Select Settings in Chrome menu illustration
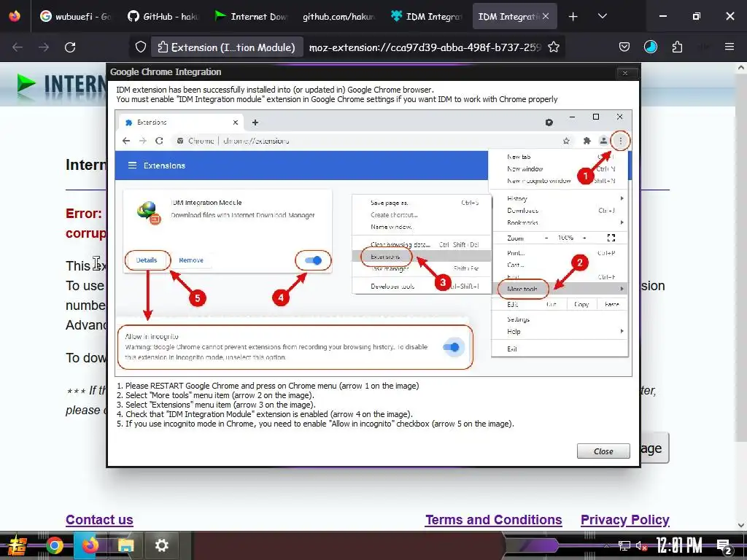Screen dimensions: 747x560 (519, 319)
